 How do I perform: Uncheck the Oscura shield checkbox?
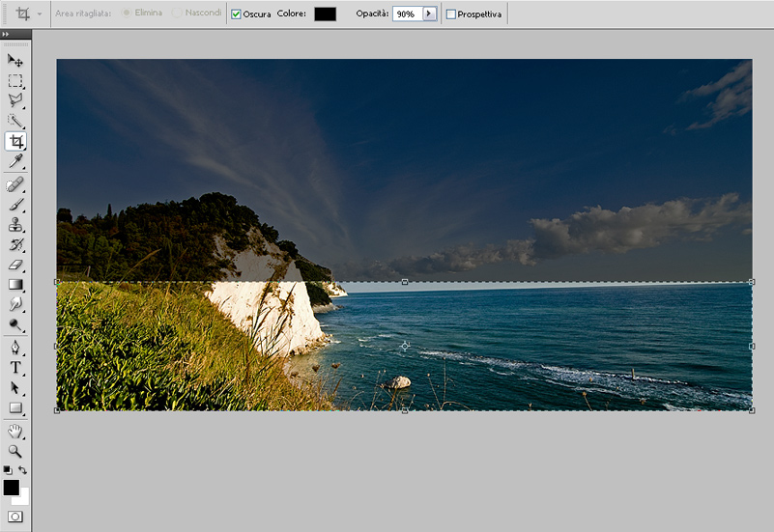[236, 14]
